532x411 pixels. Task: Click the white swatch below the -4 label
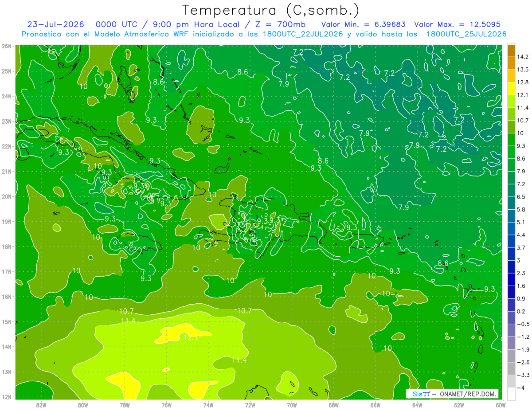[511, 394]
